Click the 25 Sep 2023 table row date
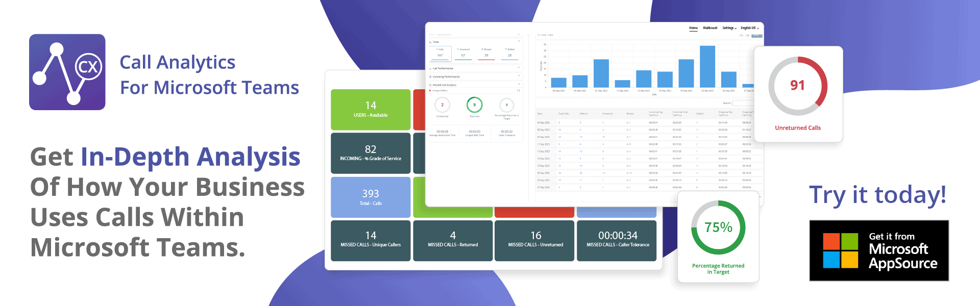 [x=543, y=173]
